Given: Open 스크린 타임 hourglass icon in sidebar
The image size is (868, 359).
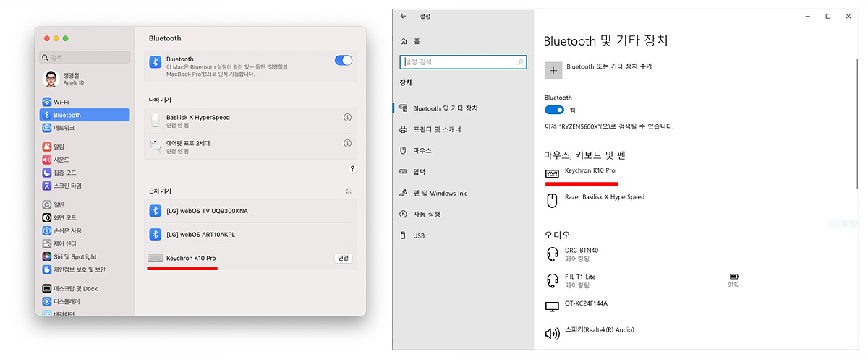Looking at the screenshot, I should point(47,186).
